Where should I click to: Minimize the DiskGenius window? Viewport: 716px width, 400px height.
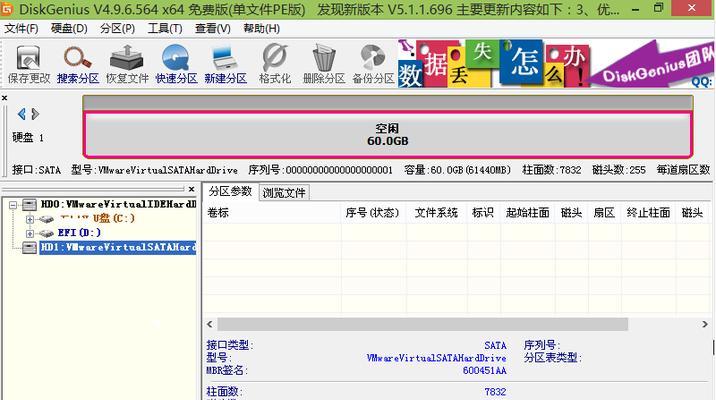(x=635, y=9)
